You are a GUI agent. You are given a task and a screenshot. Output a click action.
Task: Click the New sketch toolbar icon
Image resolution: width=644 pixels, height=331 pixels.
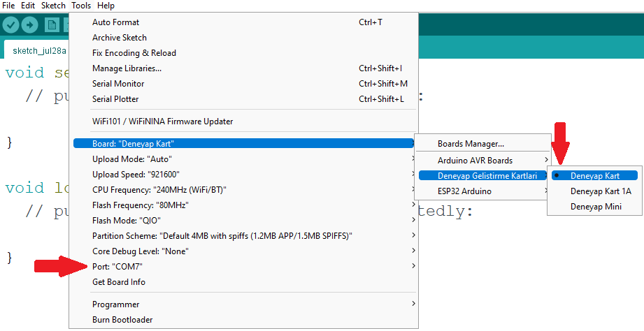pyautogui.click(x=52, y=25)
